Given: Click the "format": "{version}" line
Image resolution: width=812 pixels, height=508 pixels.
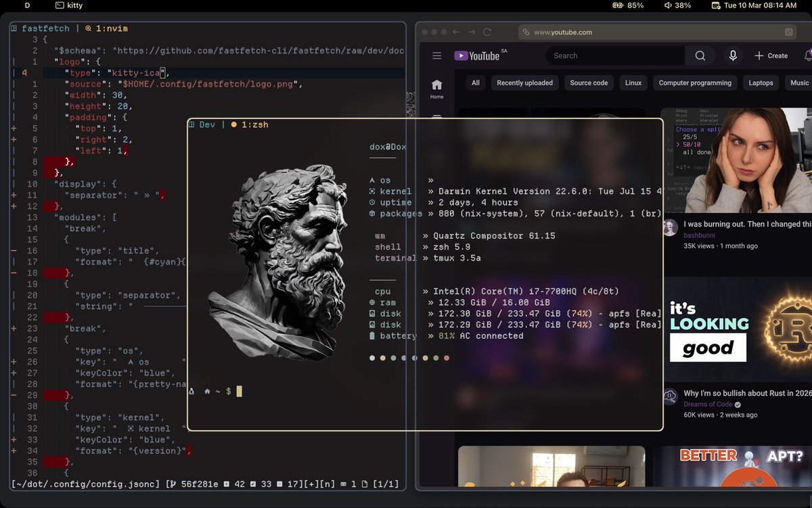Looking at the screenshot, I should pos(134,451).
